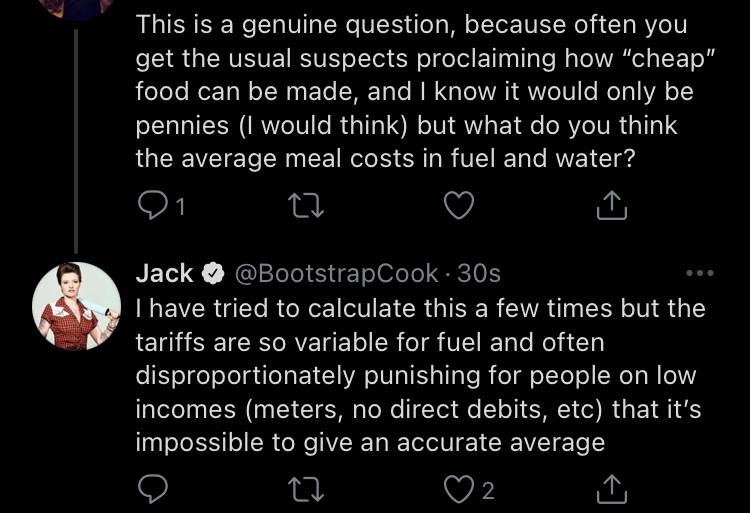Click the reply count 1 on top tweet
750x513 pixels.
180,206
